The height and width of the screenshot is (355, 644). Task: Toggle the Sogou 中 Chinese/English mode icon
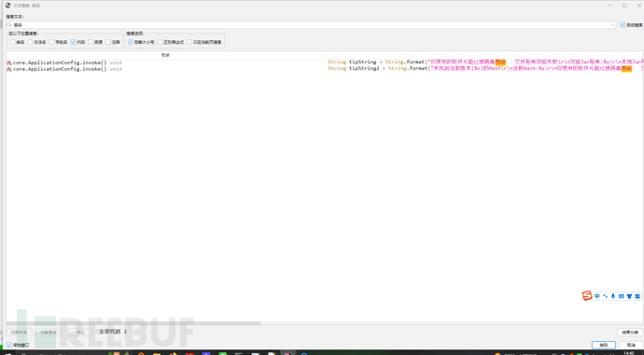596,296
